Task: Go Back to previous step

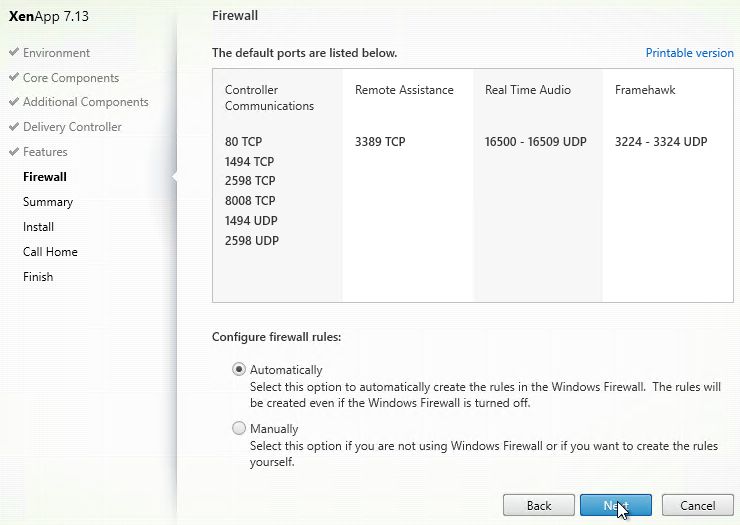Action: pyautogui.click(x=539, y=506)
